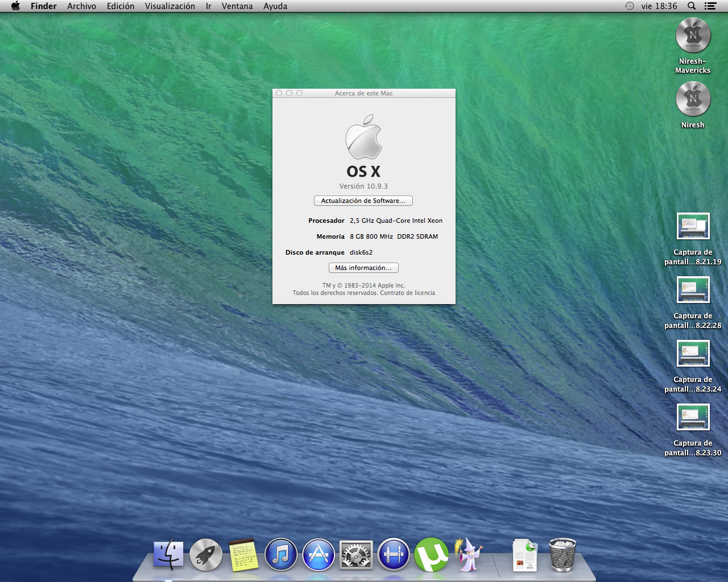Viewport: 728px width, 582px height.
Task: Open the yellow Notes app in Dock
Action: pyautogui.click(x=243, y=555)
